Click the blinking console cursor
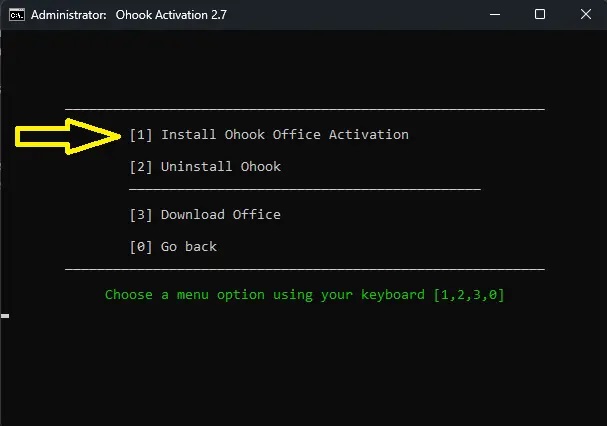The image size is (607, 426). [x=5, y=316]
